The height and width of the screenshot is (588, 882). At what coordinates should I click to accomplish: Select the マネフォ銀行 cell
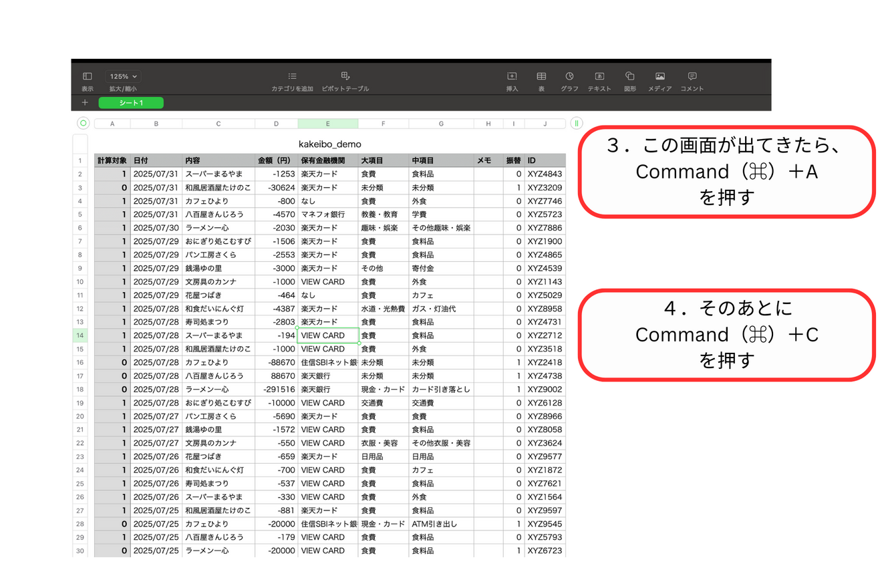(x=328, y=214)
